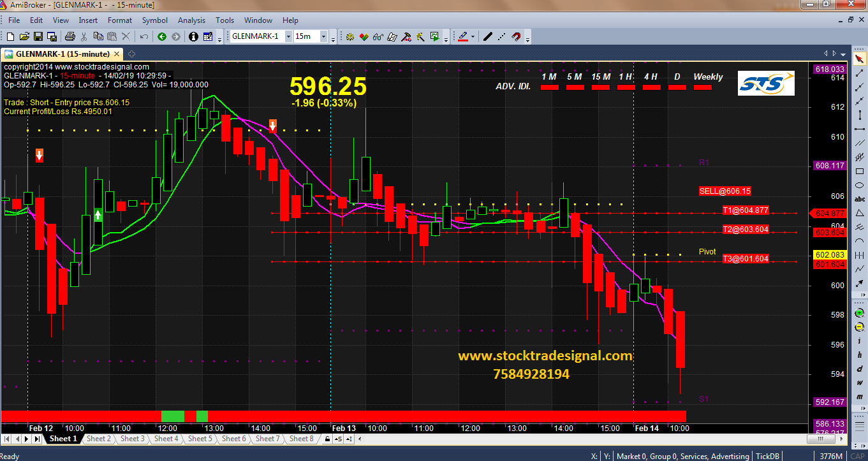Jump to the last sheet using navigation arrow

coord(37,439)
